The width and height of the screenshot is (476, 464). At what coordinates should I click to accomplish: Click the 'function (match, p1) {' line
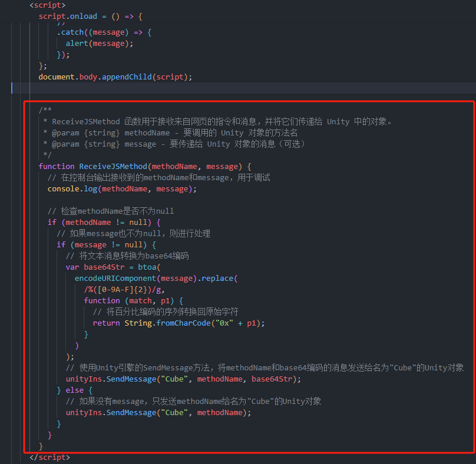pos(134,301)
